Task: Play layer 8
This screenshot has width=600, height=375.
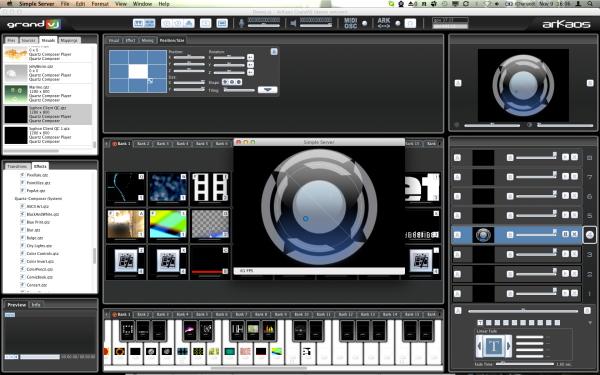Action: pos(565,157)
